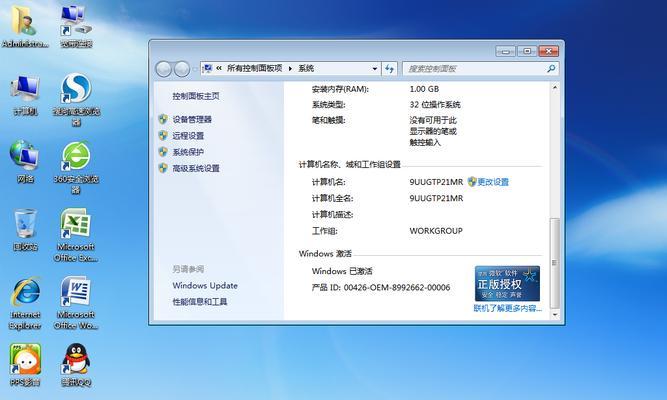Viewport: 667px width, 400px height.
Task: Click the scrollbar down arrow
Action: tap(554, 315)
